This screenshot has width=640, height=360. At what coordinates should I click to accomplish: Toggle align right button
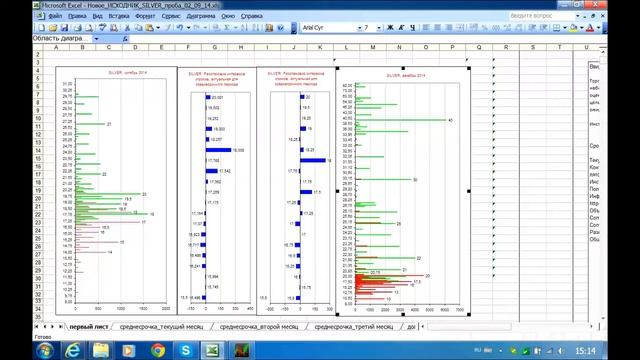point(449,27)
